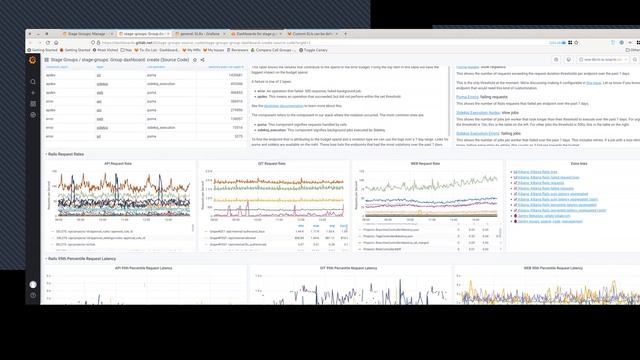Switch to the general SLAs Grafana tab

(x=200, y=34)
